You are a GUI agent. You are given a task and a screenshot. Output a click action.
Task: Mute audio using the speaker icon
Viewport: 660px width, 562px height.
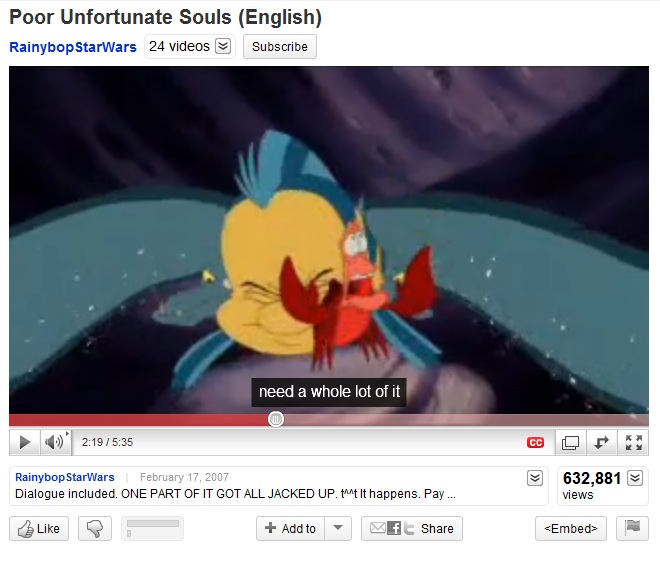(x=55, y=442)
